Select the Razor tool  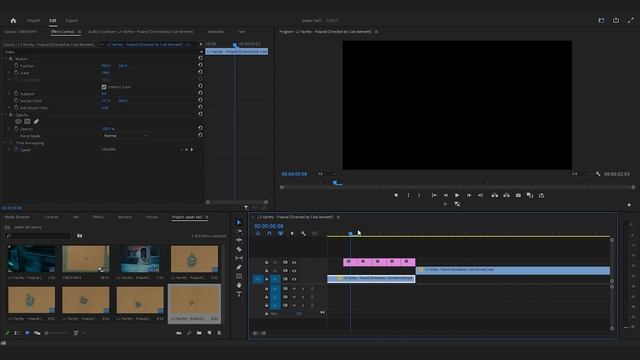(239, 249)
